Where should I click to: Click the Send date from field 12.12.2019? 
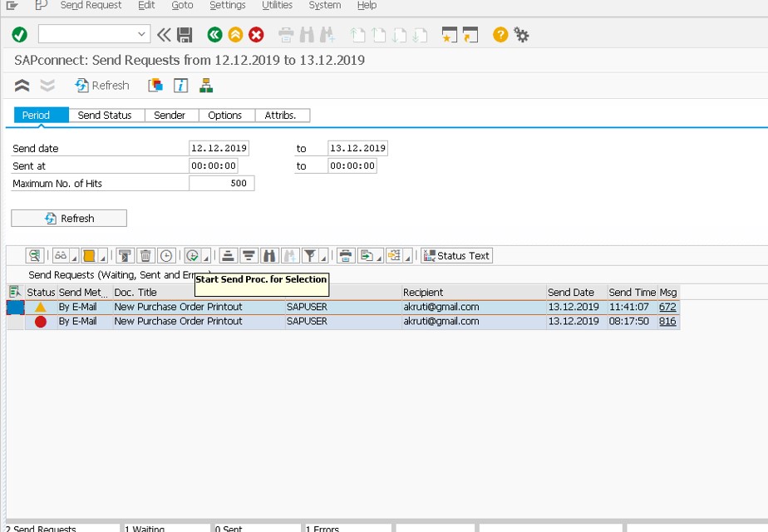[x=219, y=149]
